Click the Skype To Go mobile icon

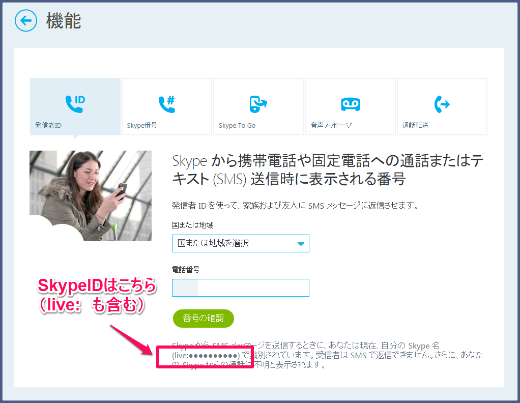pyautogui.click(x=258, y=104)
